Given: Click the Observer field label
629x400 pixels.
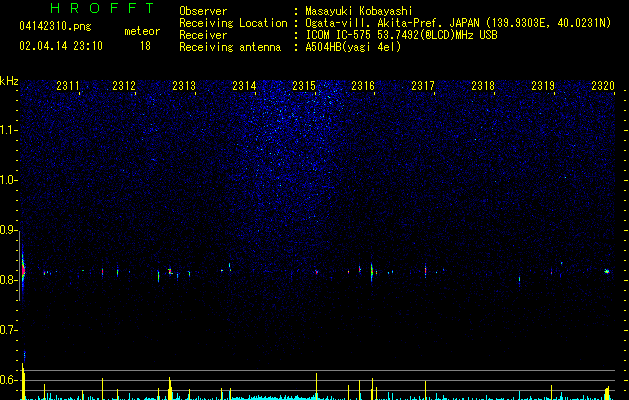Looking at the screenshot, I should (x=203, y=11).
